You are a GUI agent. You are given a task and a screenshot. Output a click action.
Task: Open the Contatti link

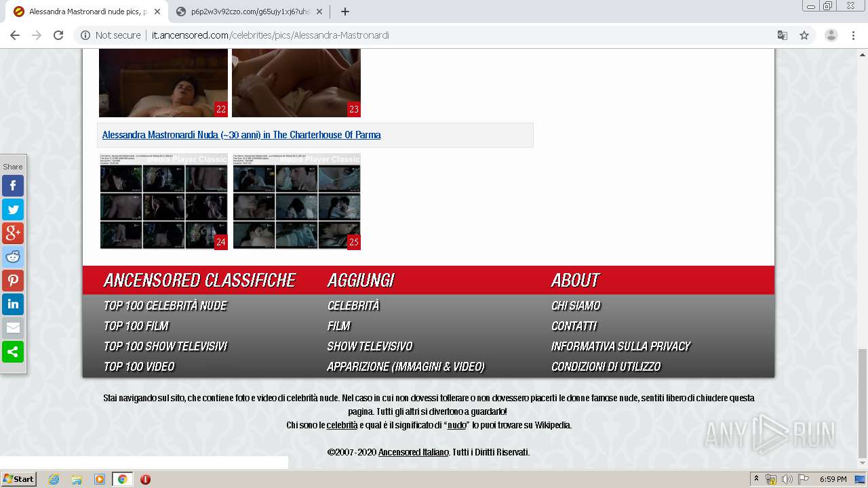click(574, 326)
